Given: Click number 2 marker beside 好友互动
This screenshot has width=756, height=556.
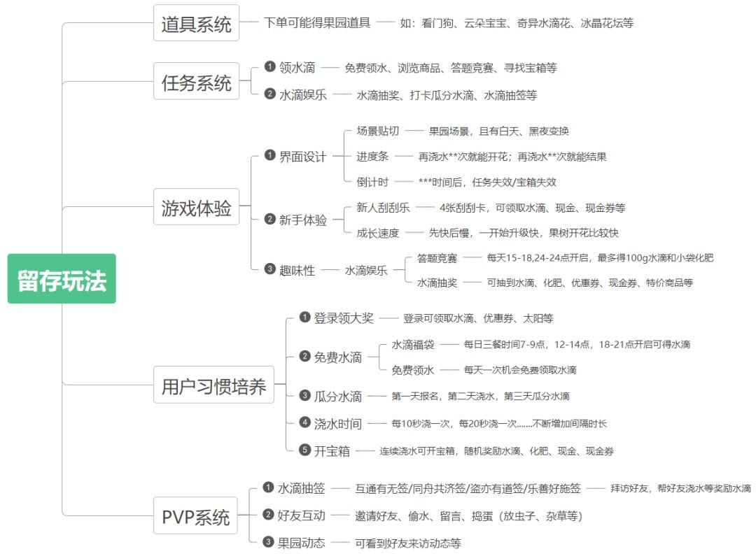Looking at the screenshot, I should coord(268,515).
